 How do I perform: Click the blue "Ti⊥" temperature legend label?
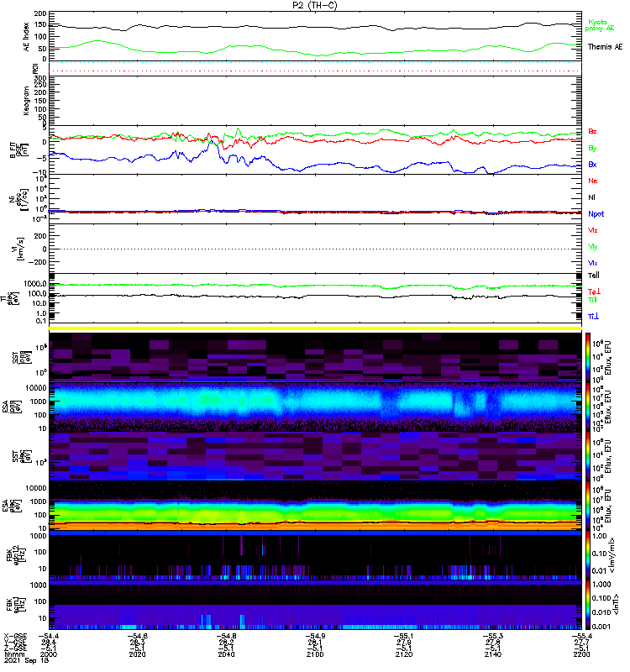(x=593, y=317)
